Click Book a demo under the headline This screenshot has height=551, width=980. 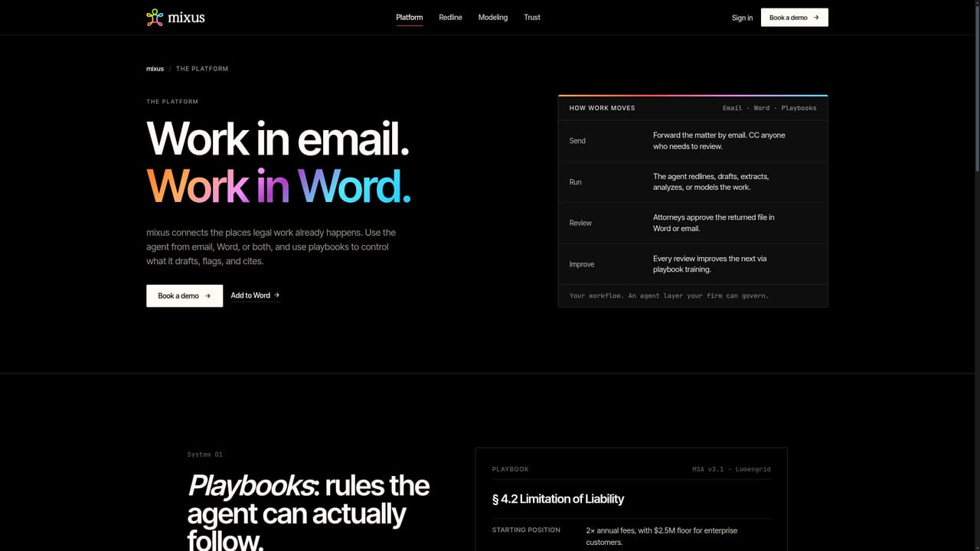(185, 296)
